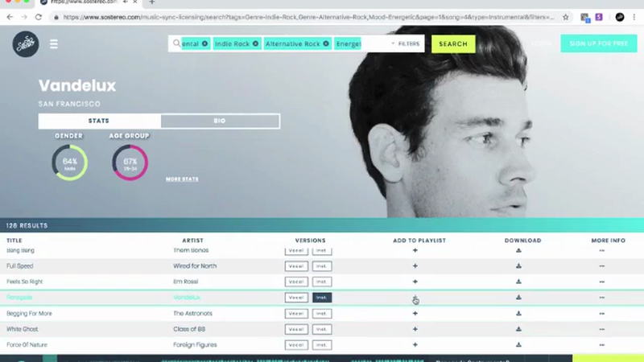The image size is (644, 362).
Task: Open a new browser tab
Action: point(152,2)
